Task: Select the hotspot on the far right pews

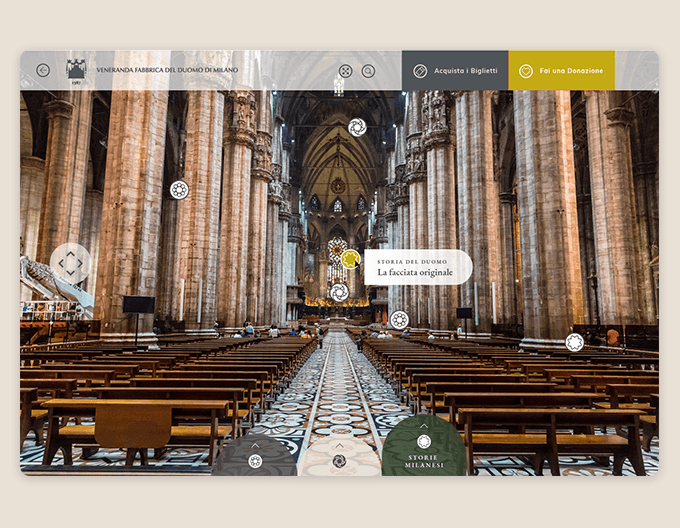Action: click(x=574, y=342)
